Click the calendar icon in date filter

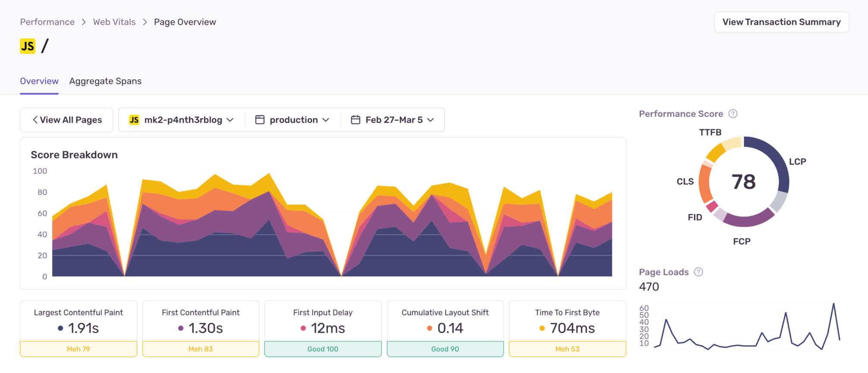pos(355,120)
